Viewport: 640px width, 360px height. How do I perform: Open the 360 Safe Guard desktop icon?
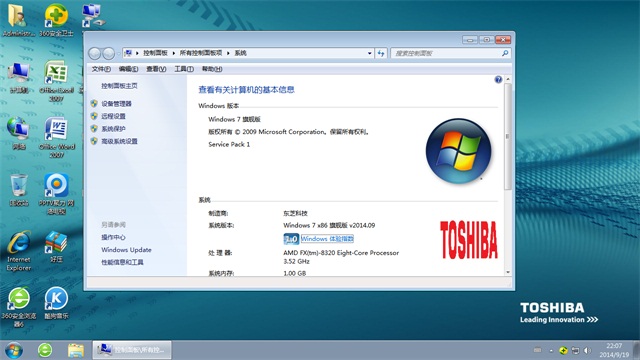point(56,20)
